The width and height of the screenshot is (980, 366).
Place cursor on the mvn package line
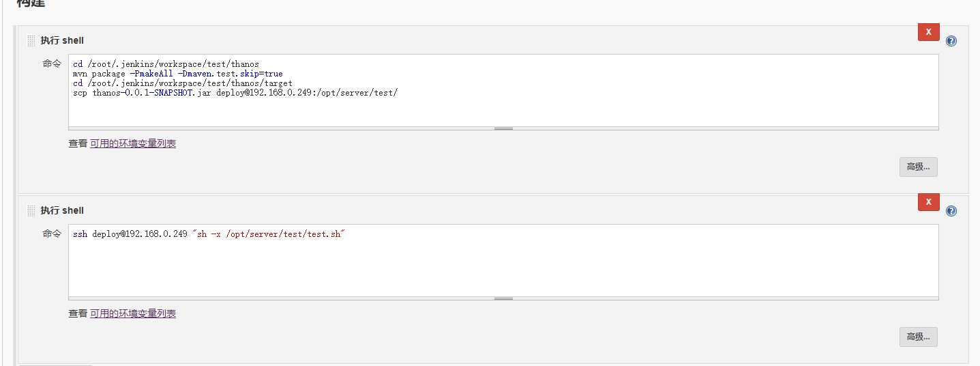[x=177, y=74]
